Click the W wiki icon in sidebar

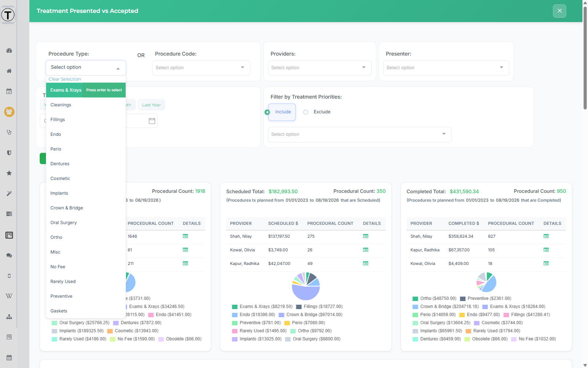click(9, 296)
